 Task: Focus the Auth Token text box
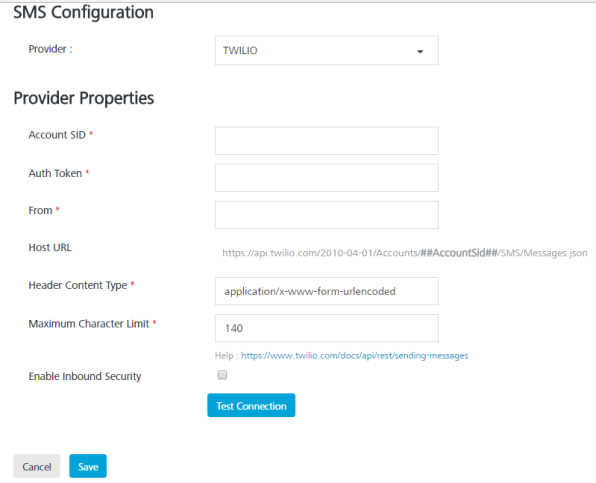pos(327,178)
